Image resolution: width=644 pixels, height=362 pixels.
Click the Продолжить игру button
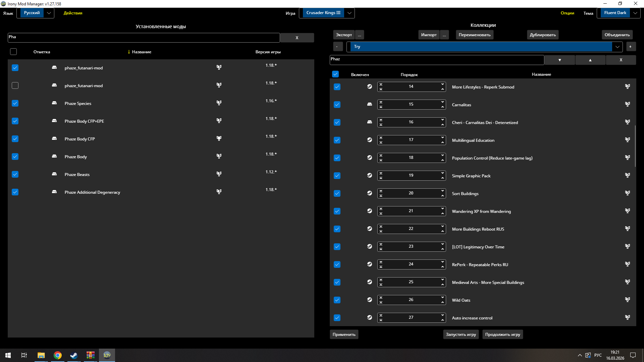(502, 335)
